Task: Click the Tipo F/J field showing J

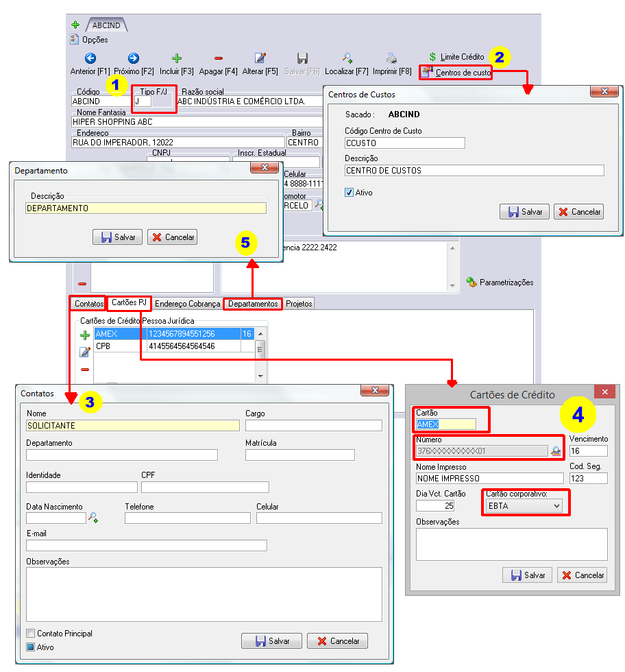Action: pos(143,101)
